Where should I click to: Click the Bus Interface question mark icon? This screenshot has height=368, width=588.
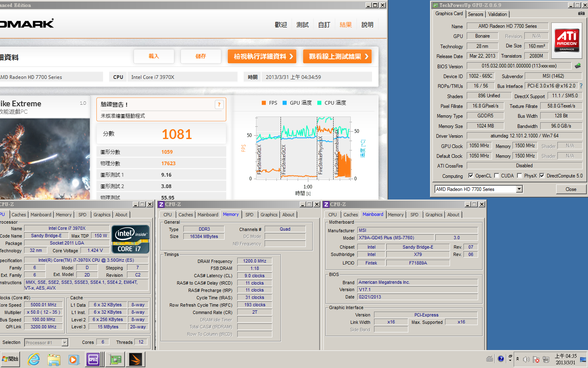point(581,86)
